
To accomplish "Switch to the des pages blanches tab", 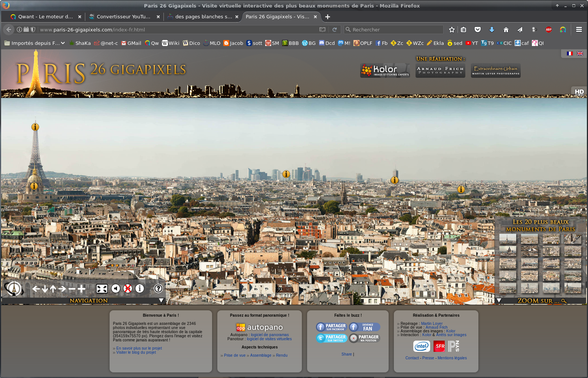I will (x=203, y=16).
